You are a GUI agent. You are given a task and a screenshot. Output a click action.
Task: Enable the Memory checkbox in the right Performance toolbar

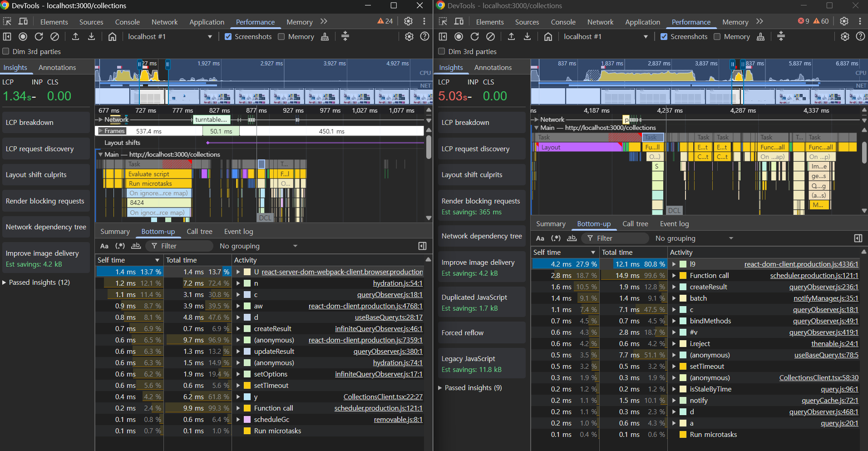(x=717, y=37)
